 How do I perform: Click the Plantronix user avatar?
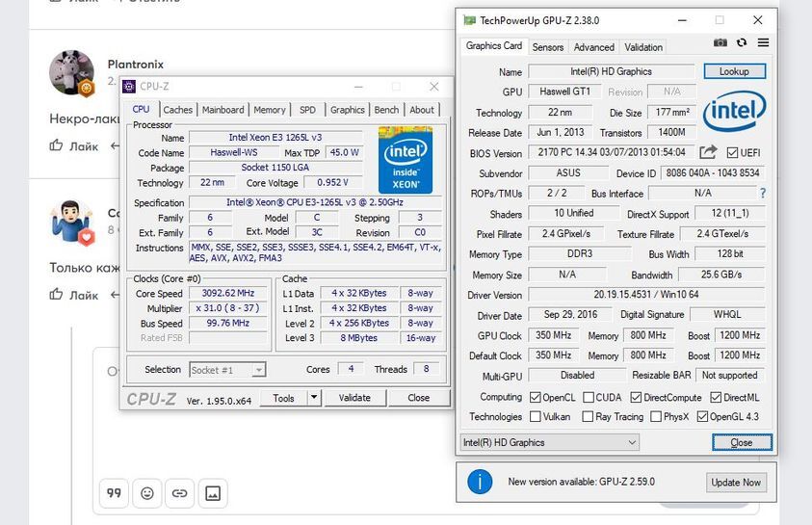72,74
